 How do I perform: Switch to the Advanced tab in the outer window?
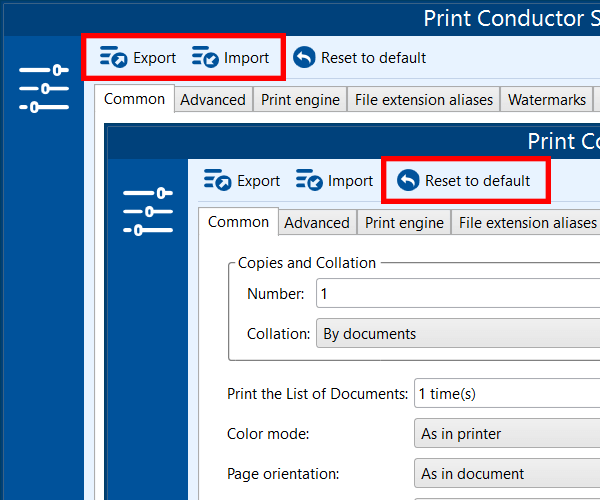click(x=213, y=100)
